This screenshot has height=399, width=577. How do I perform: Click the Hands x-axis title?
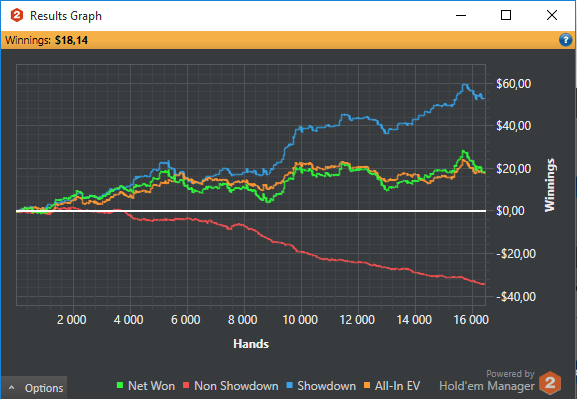point(251,344)
